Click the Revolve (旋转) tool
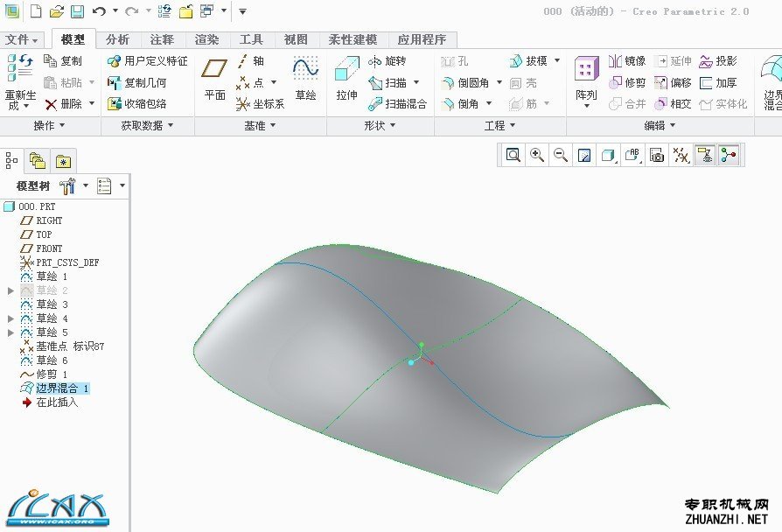Screen dimensions: 782x532 388,61
